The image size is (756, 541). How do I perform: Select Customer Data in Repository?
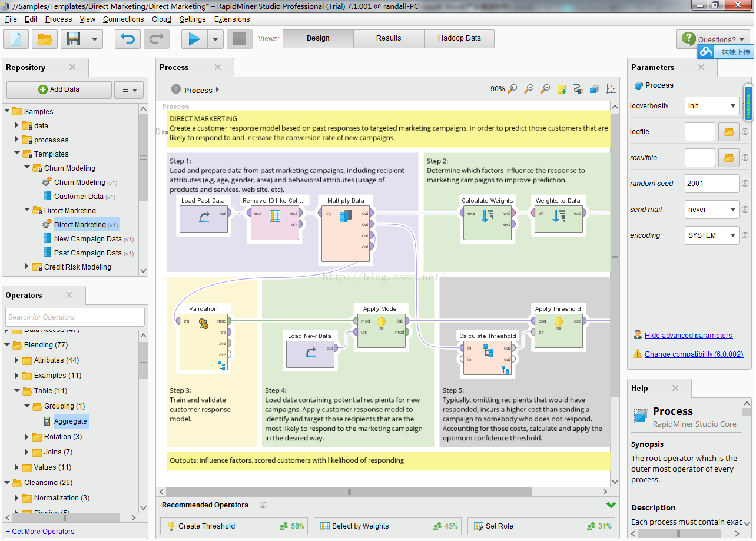point(79,196)
